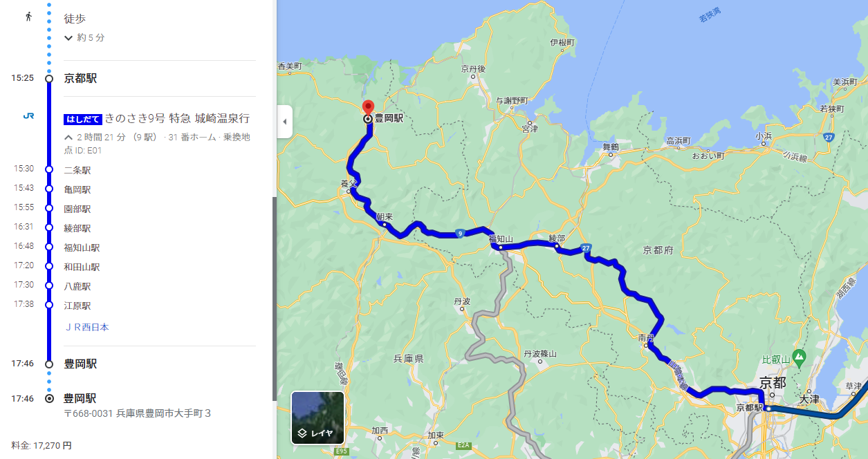Click the walking person icon
Viewport: 868px width, 459px height.
28,17
